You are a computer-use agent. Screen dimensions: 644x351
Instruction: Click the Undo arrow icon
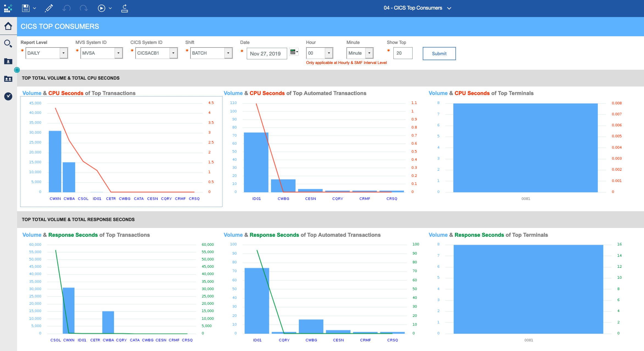66,8
